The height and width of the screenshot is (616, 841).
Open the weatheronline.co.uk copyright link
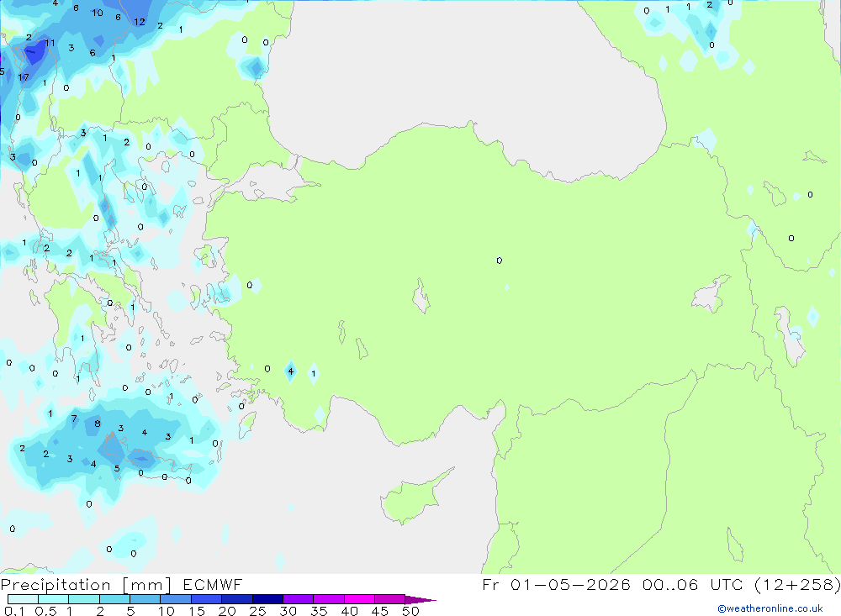click(770, 608)
